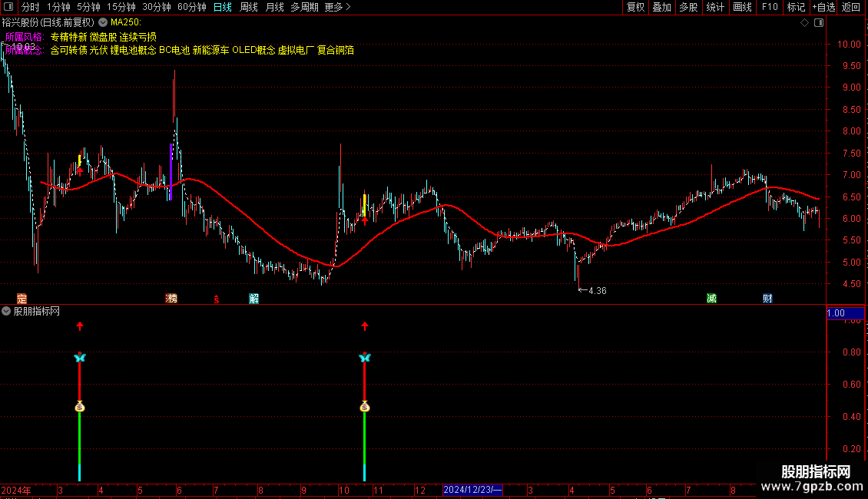Click the first butterfly signal icon in March
This screenshot has height=499, width=868.
coord(80,358)
